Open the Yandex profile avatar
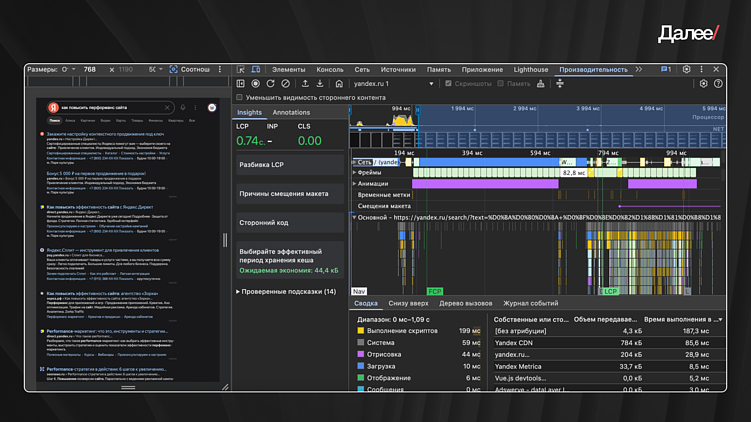751x422 pixels. point(212,108)
